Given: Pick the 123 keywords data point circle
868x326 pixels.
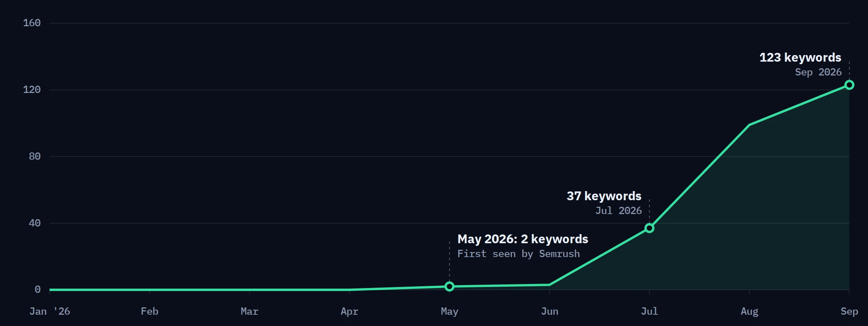Looking at the screenshot, I should click(x=849, y=85).
